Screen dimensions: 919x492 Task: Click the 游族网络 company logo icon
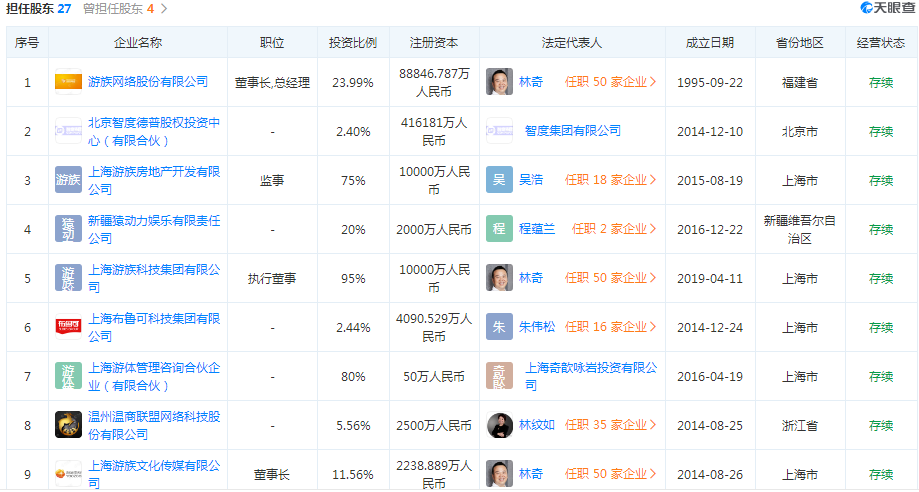pos(68,82)
